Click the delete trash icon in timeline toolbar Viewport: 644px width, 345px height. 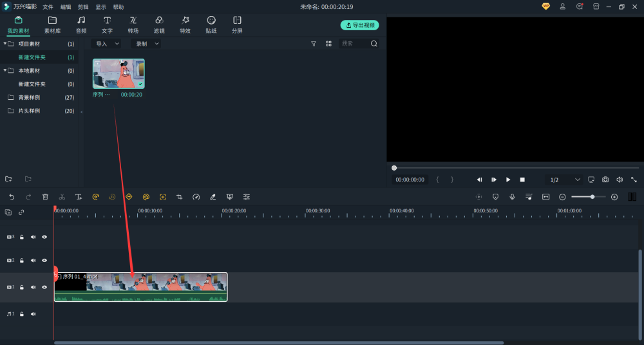point(45,197)
